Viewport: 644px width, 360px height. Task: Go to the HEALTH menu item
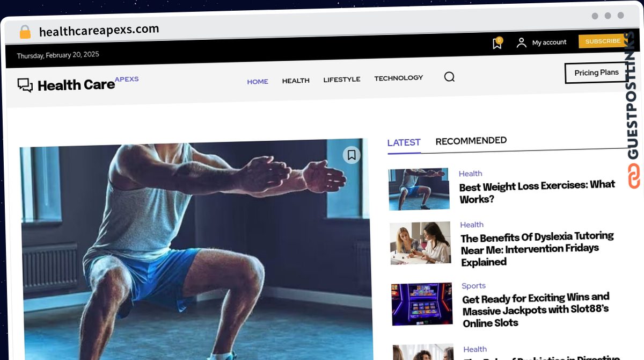(x=296, y=81)
